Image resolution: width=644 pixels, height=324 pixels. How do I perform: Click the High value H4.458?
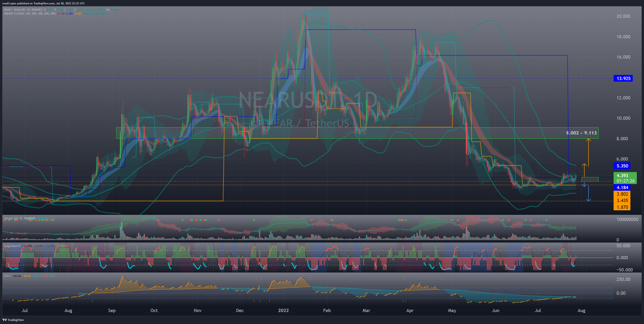pos(59,10)
